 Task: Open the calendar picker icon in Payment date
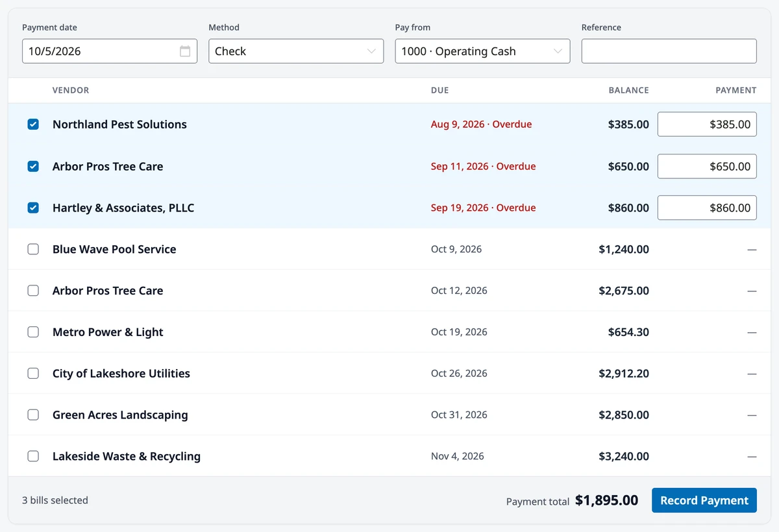click(x=185, y=51)
